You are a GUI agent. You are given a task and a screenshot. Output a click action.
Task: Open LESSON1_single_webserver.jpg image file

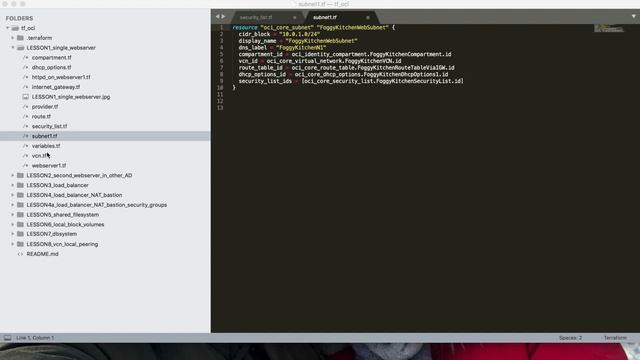(x=71, y=97)
